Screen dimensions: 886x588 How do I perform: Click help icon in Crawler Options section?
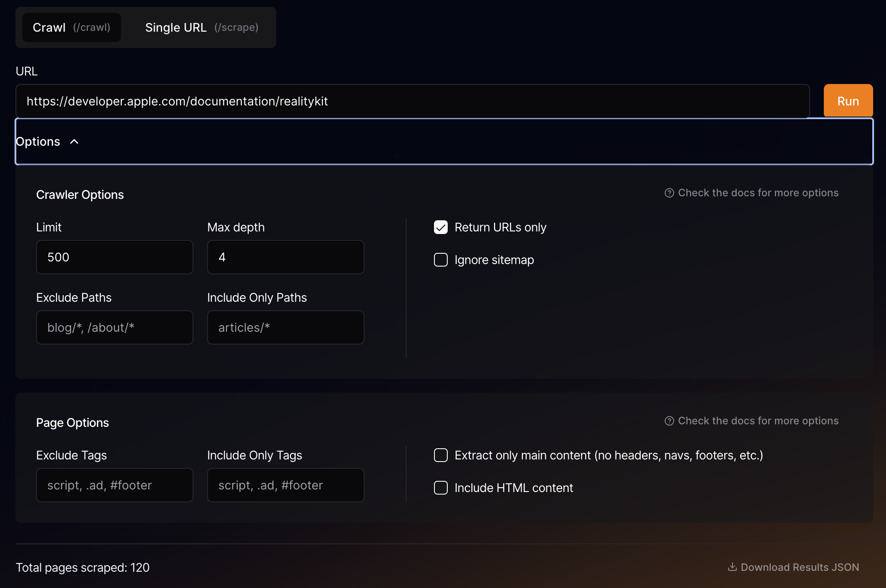pos(669,193)
